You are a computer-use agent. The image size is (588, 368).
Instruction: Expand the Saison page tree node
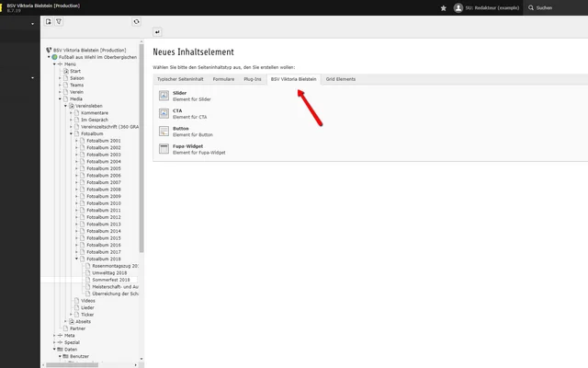click(x=60, y=78)
